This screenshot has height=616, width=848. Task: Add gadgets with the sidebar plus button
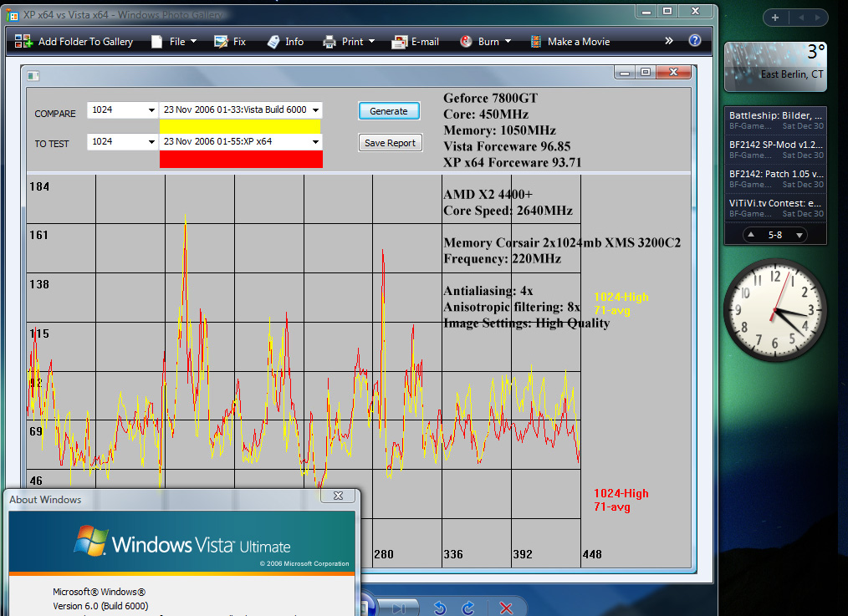[775, 18]
